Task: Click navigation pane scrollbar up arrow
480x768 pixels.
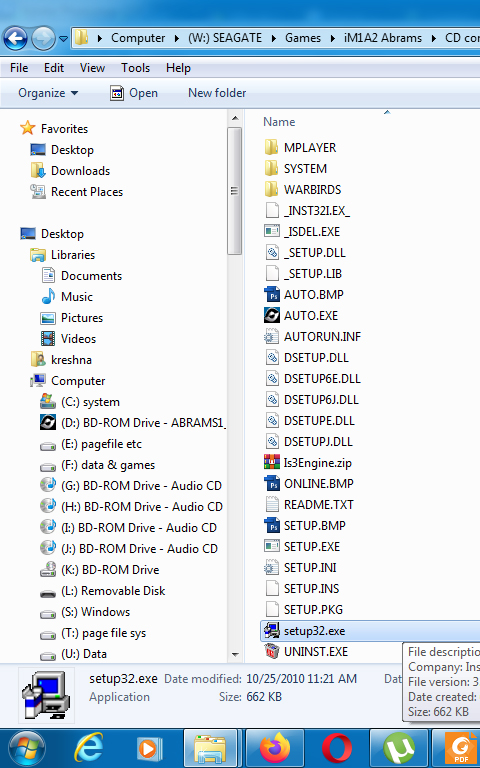Action: point(235,119)
